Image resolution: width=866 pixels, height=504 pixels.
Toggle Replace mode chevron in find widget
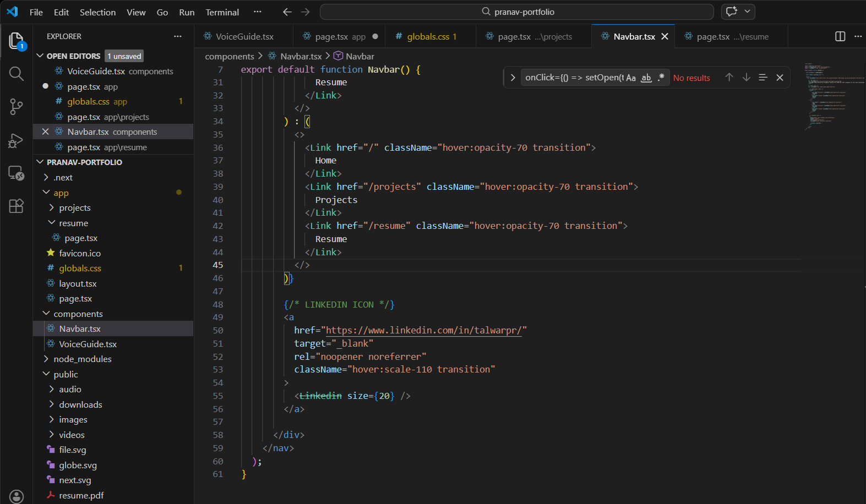pyautogui.click(x=513, y=78)
